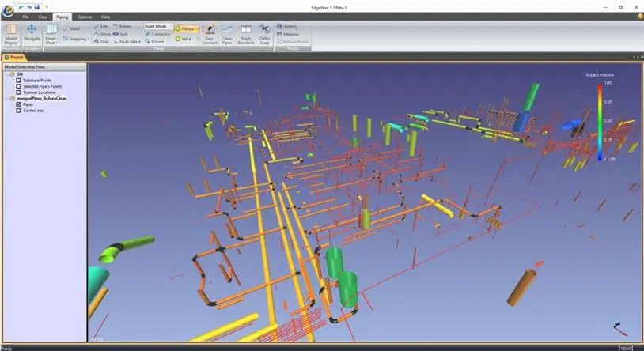Select the Measure tool

[287, 34]
